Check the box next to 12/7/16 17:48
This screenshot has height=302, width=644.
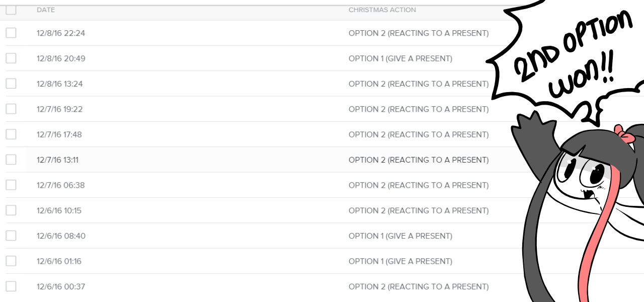(x=11, y=134)
